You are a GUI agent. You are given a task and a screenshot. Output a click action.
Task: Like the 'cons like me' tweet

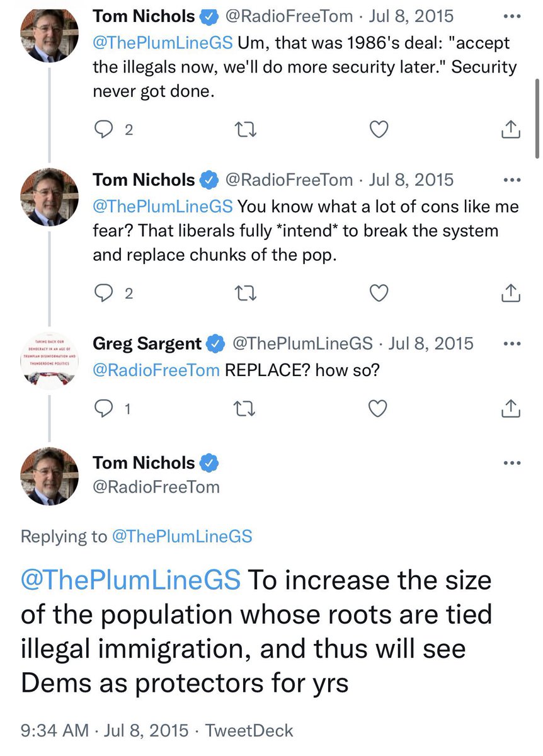(x=378, y=293)
